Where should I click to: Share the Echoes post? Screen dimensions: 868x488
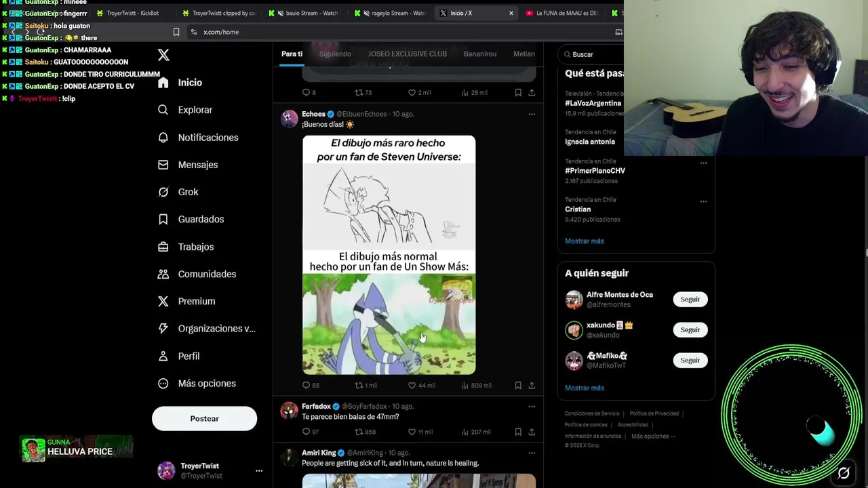(x=532, y=385)
